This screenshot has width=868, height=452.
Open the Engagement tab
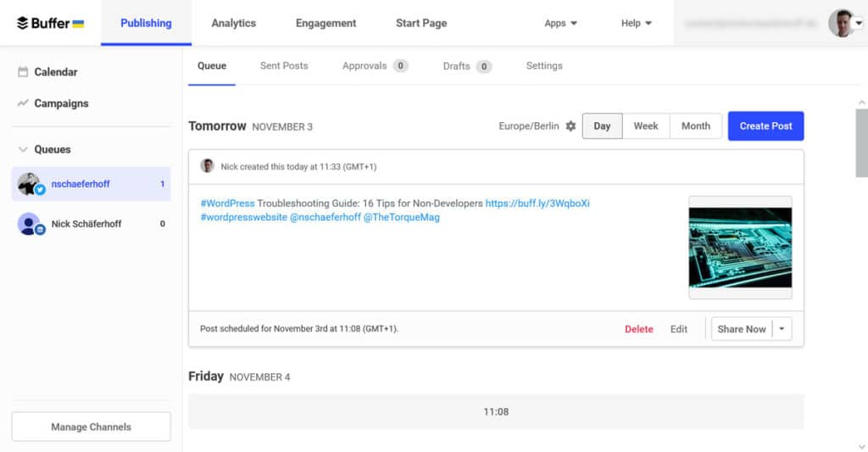(325, 23)
